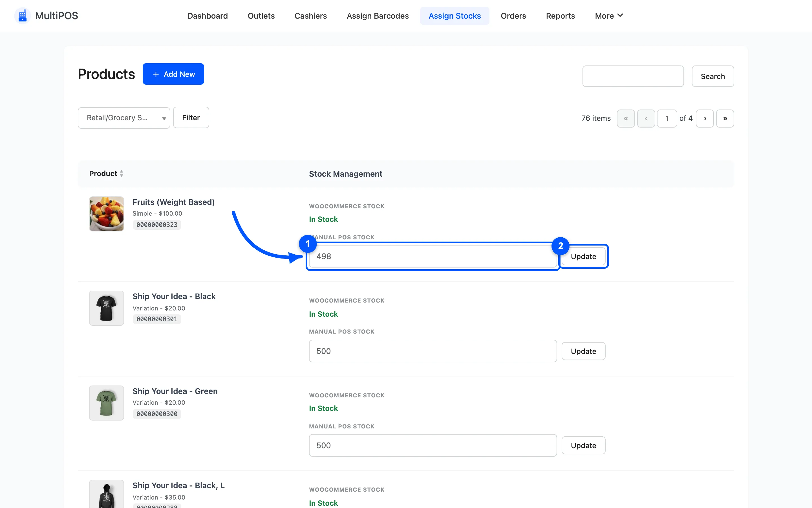
Task: Go to the Outlets tab
Action: click(261, 16)
